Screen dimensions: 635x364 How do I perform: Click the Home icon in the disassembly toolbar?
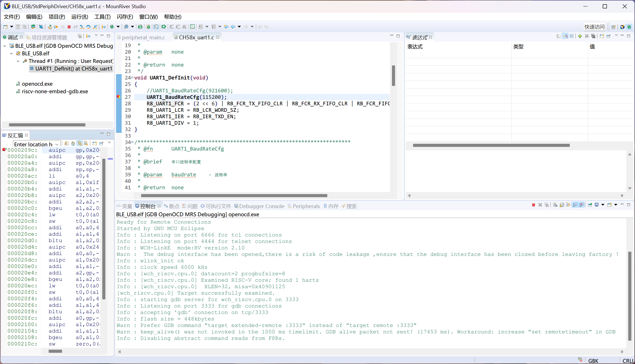73,144
